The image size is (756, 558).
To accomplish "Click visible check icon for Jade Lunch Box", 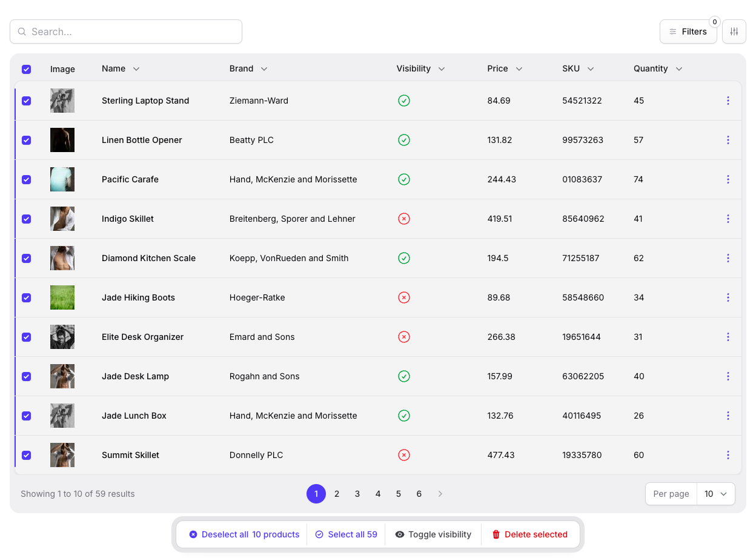I will tap(404, 416).
